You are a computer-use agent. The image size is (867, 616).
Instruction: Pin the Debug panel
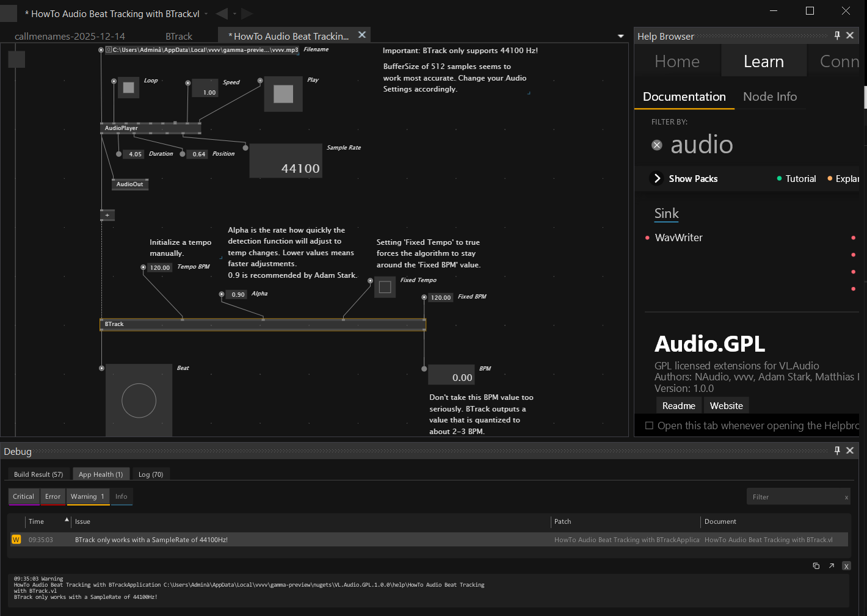[x=837, y=451]
